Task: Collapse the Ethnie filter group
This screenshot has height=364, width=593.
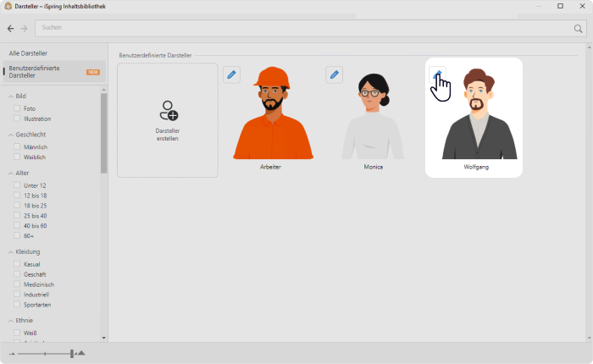Action: click(10, 321)
